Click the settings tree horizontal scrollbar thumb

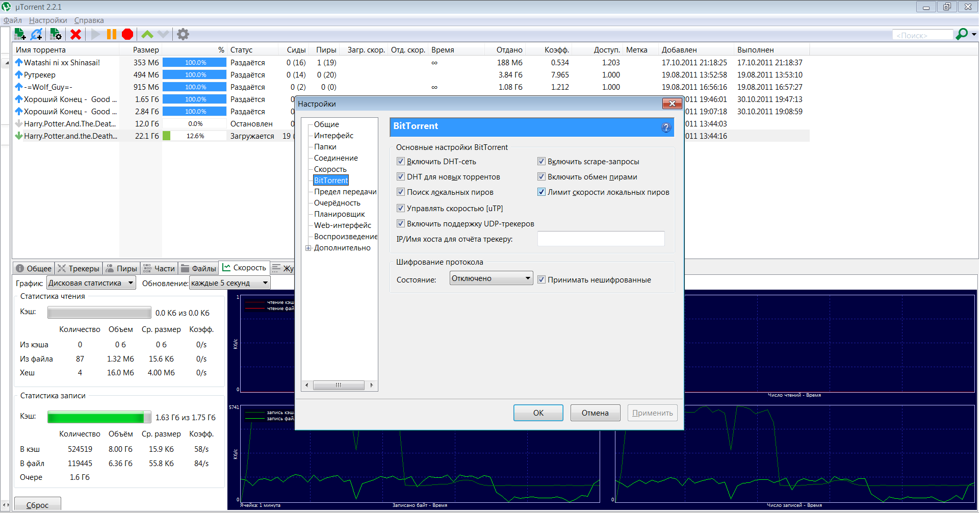coord(339,385)
